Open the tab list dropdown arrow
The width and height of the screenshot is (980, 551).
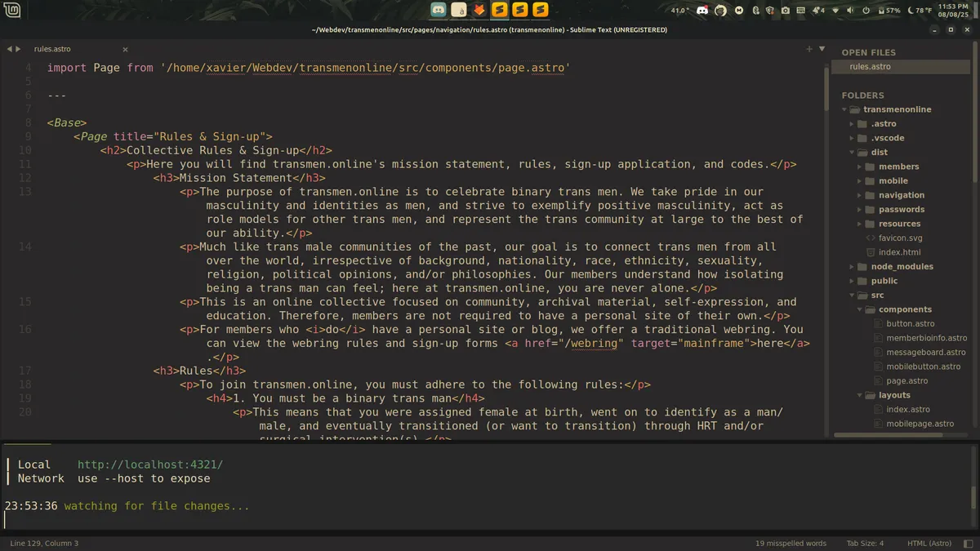click(820, 49)
